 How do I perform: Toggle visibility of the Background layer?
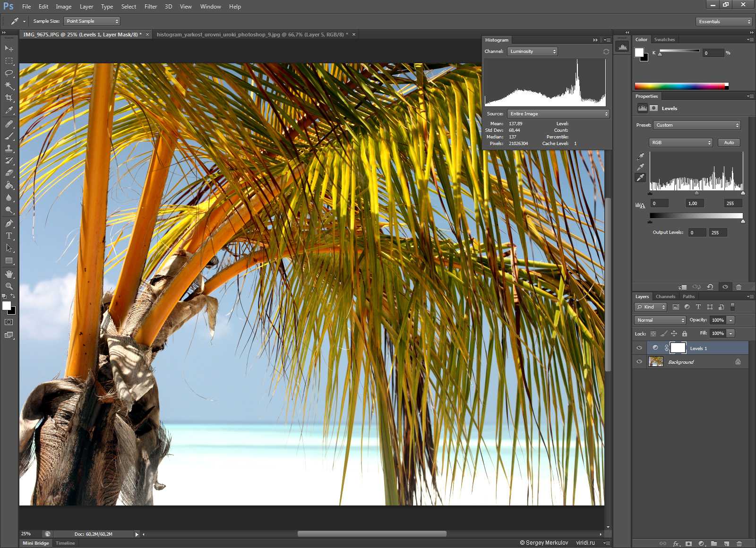coord(639,362)
